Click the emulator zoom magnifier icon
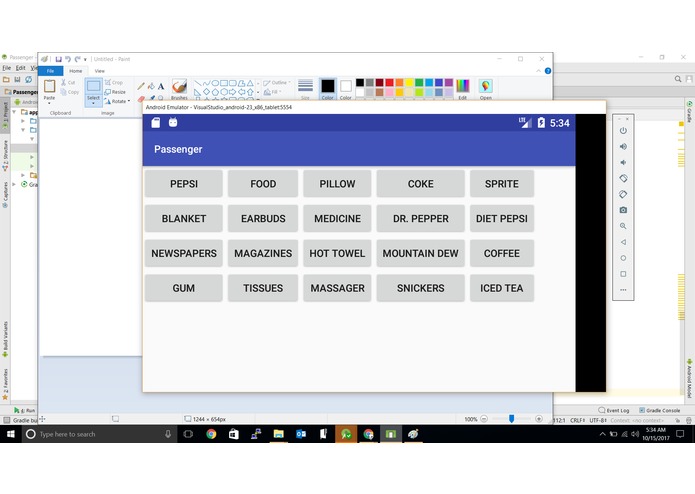This screenshot has height=494, width=695. [x=623, y=226]
